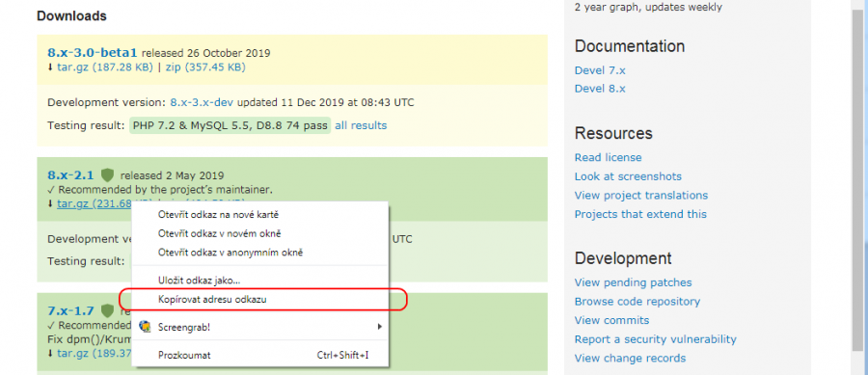Click the PHP 7.2 & MySQL 5.5 test result badge
Viewport: 868px width, 375px height.
230,125
